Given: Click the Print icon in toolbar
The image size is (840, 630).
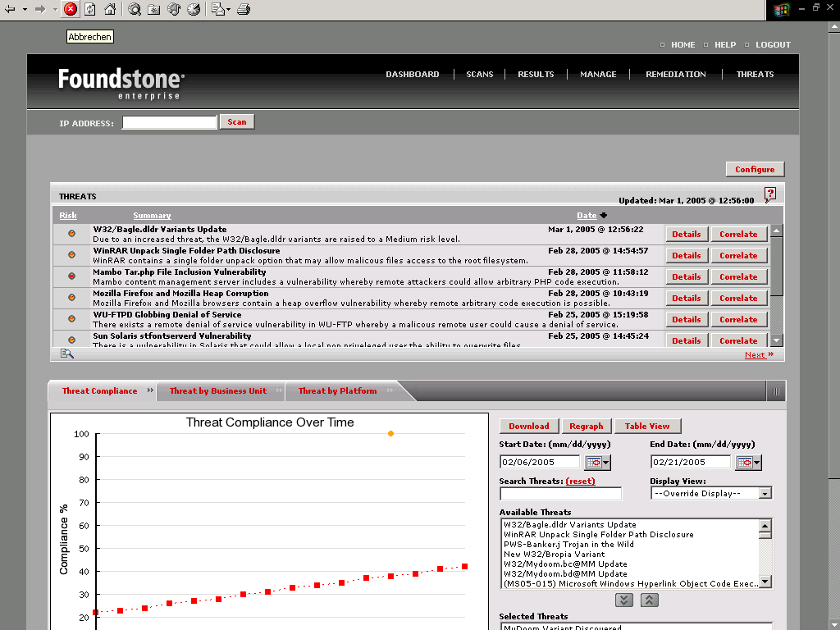Looking at the screenshot, I should (244, 9).
